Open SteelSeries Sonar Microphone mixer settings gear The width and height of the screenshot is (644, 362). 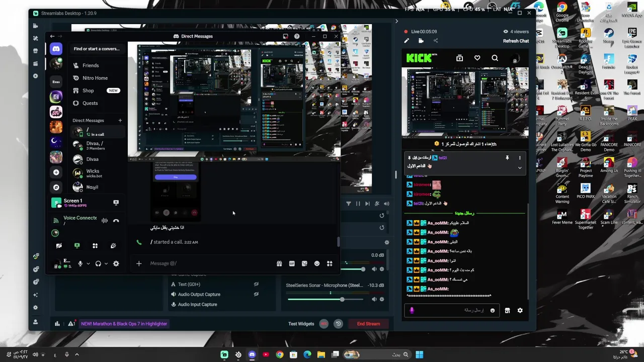point(382,299)
